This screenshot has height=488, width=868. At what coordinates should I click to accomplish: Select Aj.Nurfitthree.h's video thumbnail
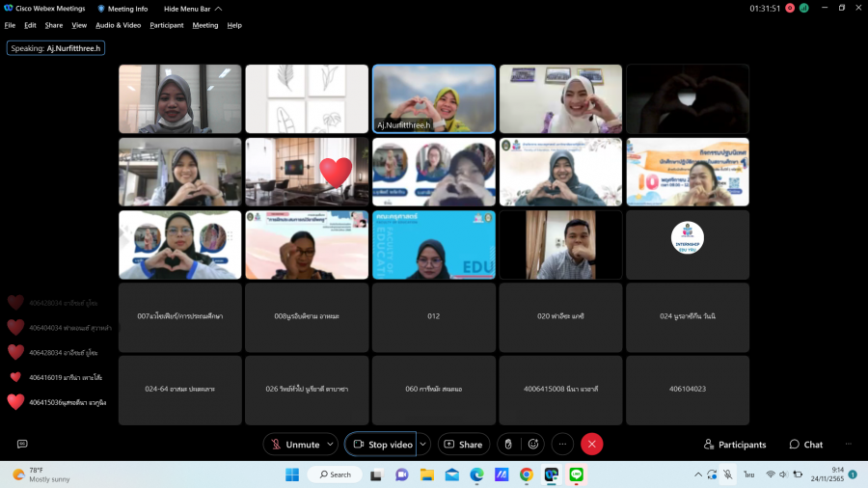click(434, 98)
